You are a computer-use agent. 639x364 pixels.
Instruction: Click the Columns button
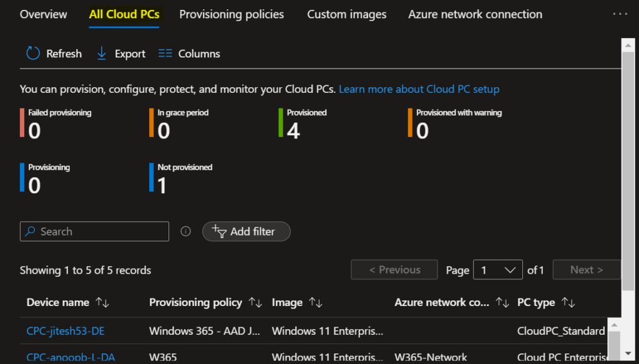(189, 54)
